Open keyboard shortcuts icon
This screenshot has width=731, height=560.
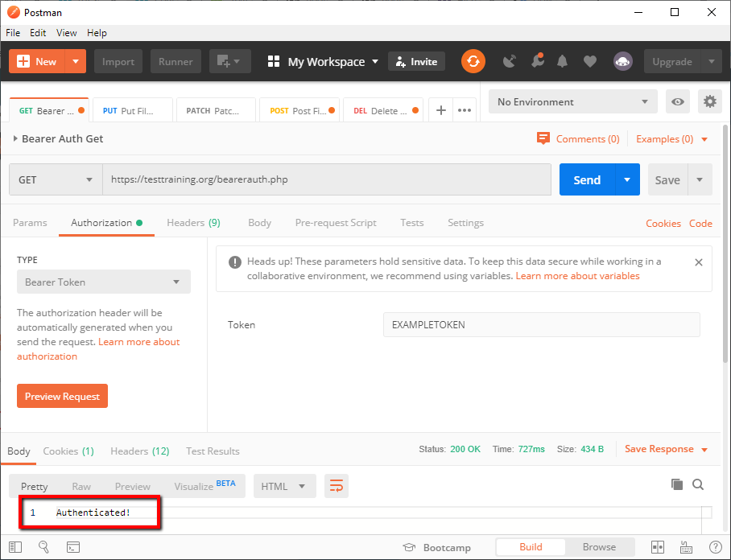pos(686,547)
